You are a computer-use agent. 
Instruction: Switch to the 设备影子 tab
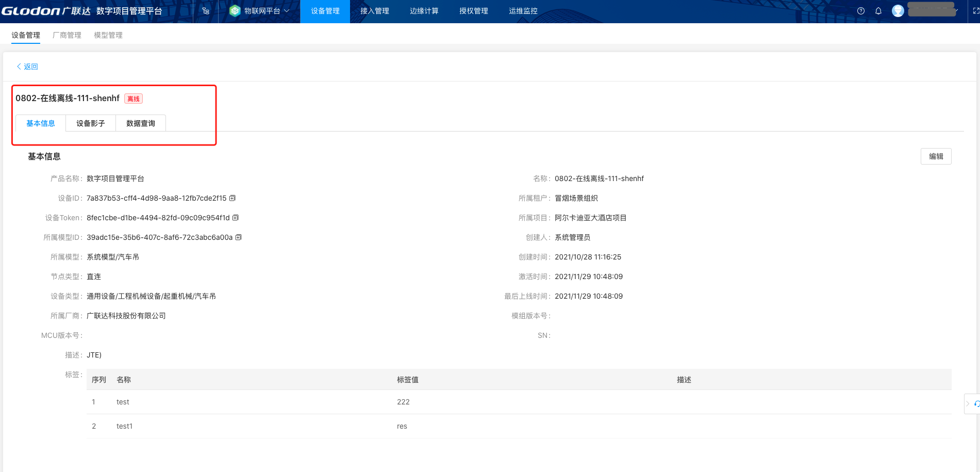click(x=91, y=123)
